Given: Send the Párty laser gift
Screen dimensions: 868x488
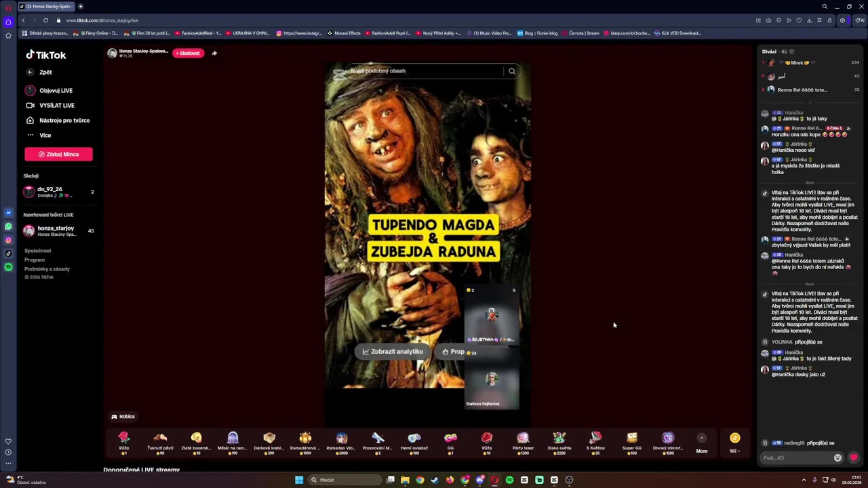Looking at the screenshot, I should point(523,442).
